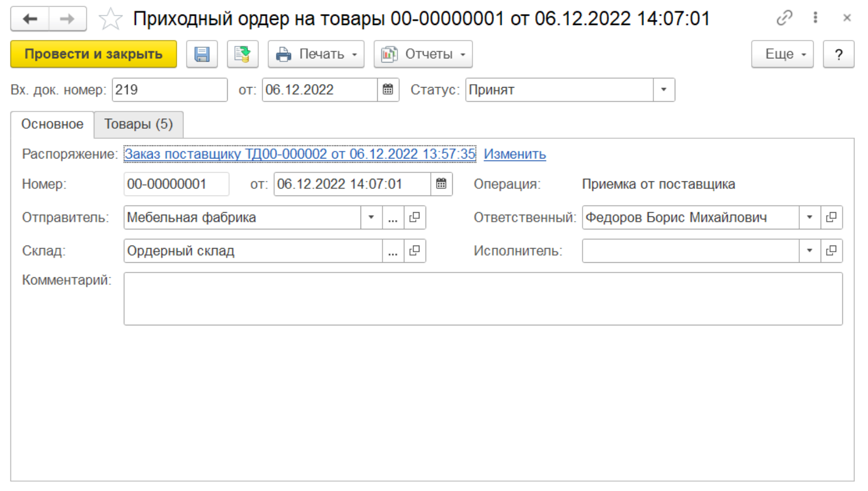
Task: Switch to the Товары (5) tab
Action: (138, 124)
